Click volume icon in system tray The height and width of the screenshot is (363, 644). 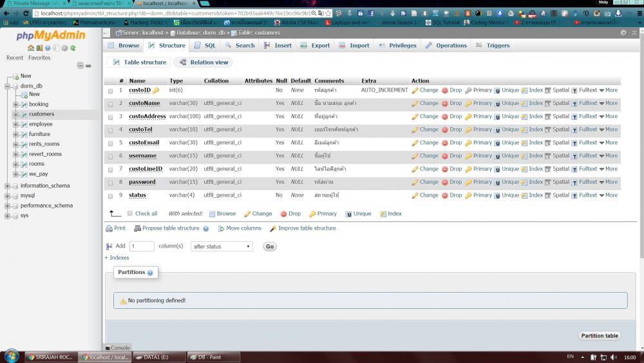[x=613, y=357]
